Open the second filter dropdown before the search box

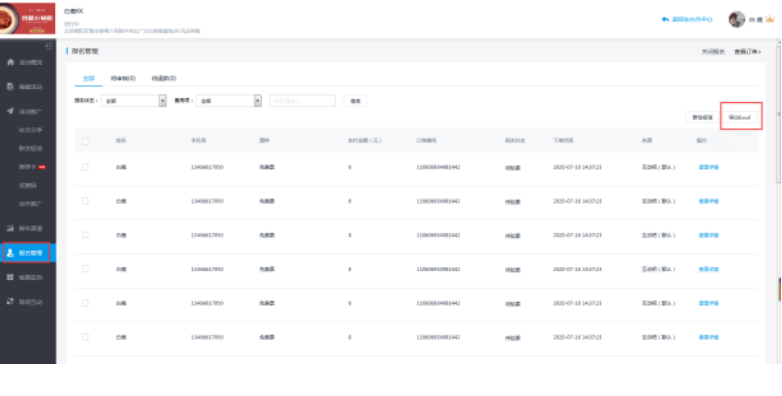click(228, 101)
